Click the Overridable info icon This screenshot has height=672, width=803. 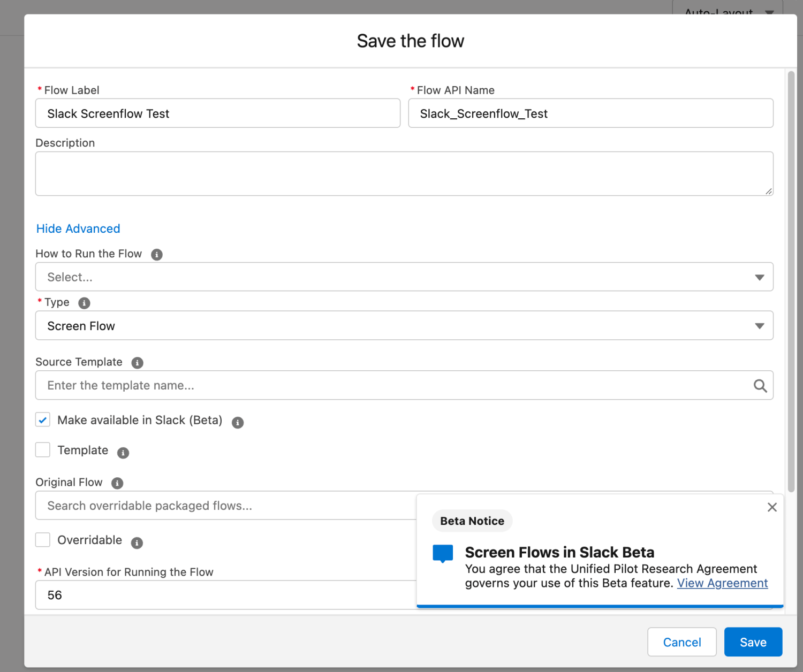pos(137,543)
